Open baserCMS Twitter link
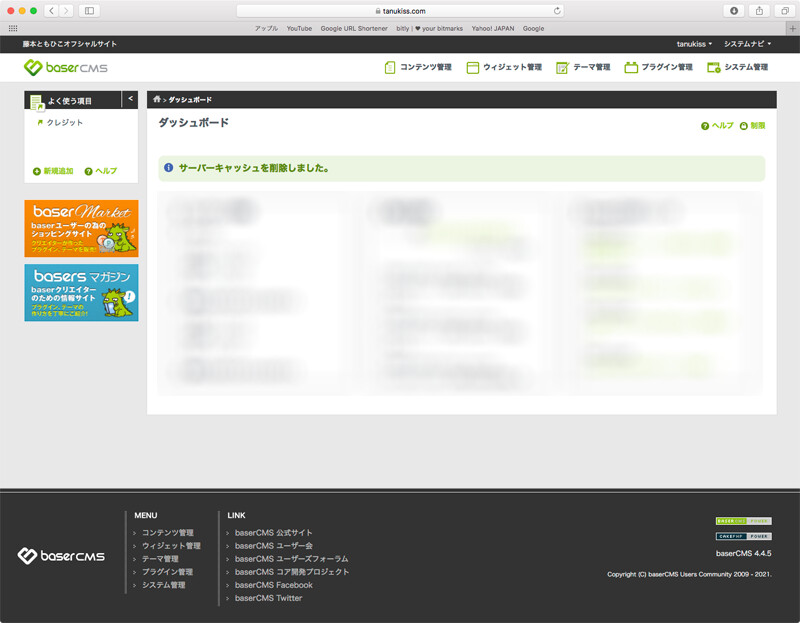The width and height of the screenshot is (800, 623). pyautogui.click(x=268, y=598)
